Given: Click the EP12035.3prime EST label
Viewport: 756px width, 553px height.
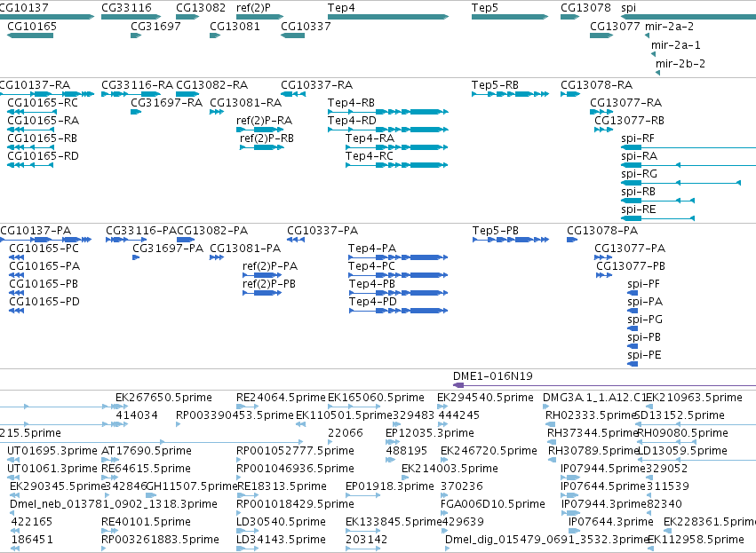Looking at the screenshot, I should 430,433.
